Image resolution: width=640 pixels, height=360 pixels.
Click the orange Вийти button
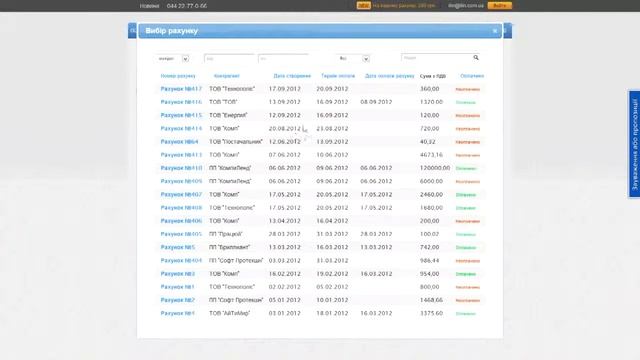click(500, 6)
